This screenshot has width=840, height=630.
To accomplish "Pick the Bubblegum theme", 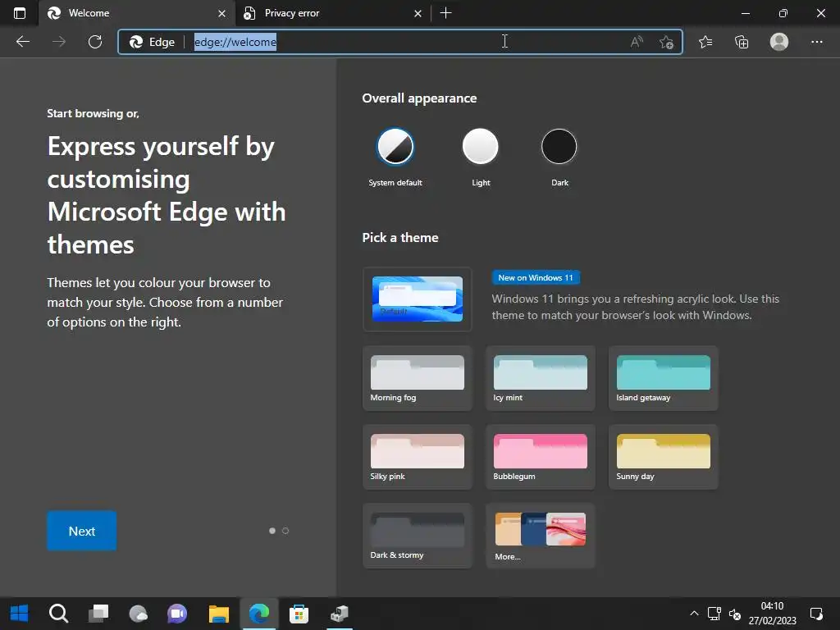I will [540, 457].
